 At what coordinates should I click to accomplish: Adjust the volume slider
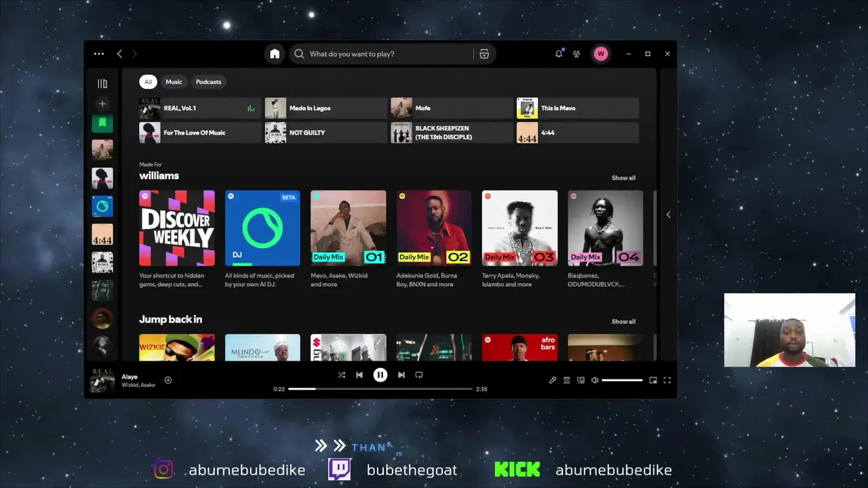tap(622, 380)
